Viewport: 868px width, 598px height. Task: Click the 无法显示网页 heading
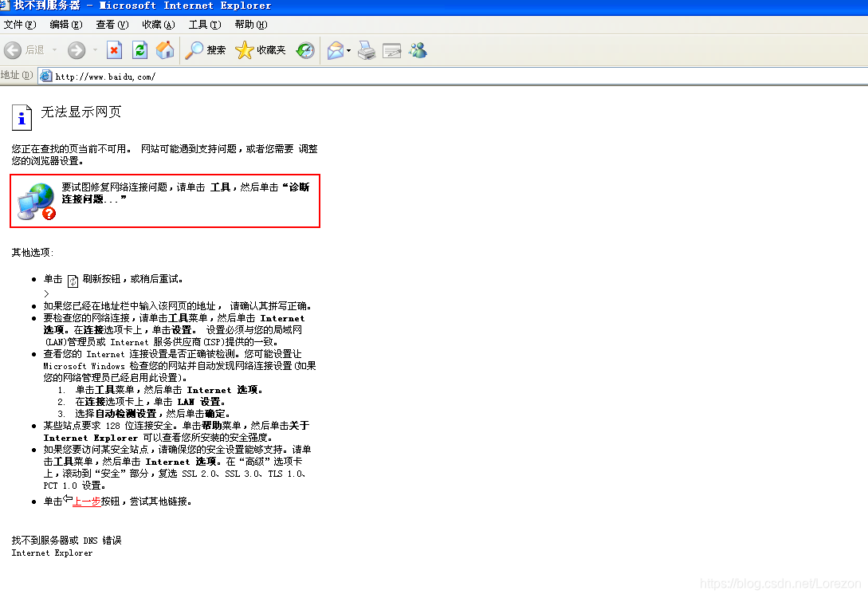tap(81, 112)
